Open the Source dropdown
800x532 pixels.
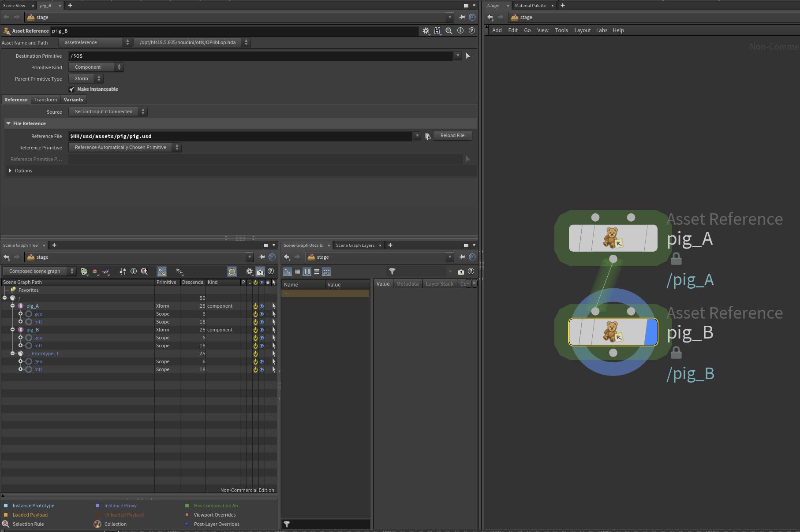point(108,112)
